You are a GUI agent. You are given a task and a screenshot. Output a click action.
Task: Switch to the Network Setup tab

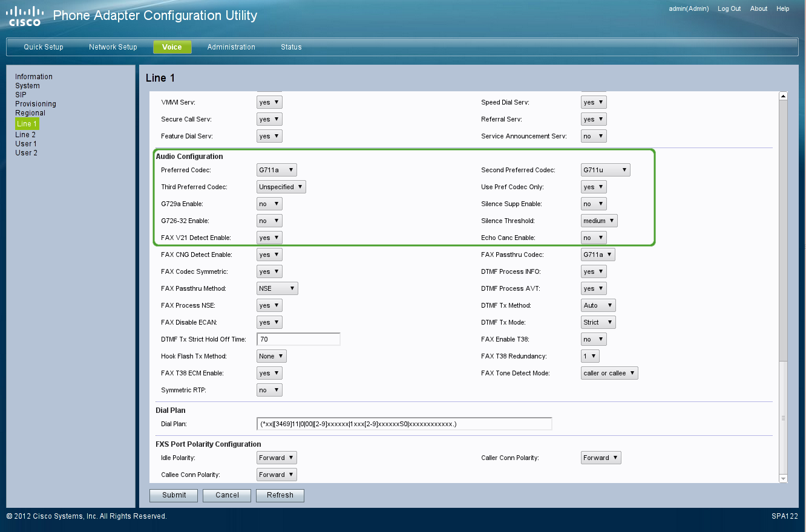[113, 47]
